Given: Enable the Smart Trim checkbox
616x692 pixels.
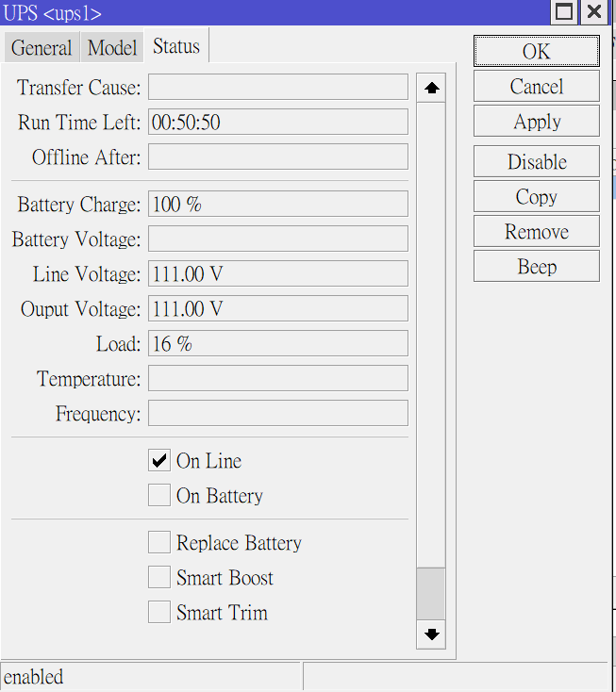Looking at the screenshot, I should (x=159, y=612).
